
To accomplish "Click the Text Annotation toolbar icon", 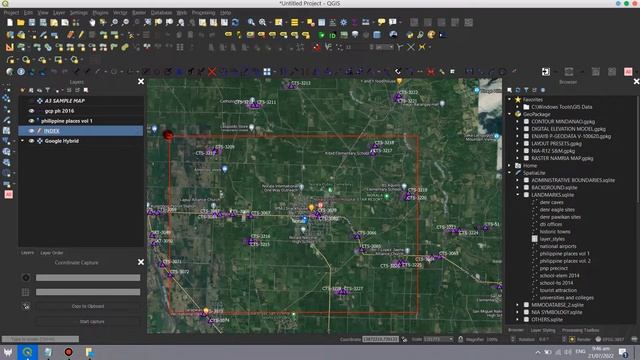I will click(393, 22).
